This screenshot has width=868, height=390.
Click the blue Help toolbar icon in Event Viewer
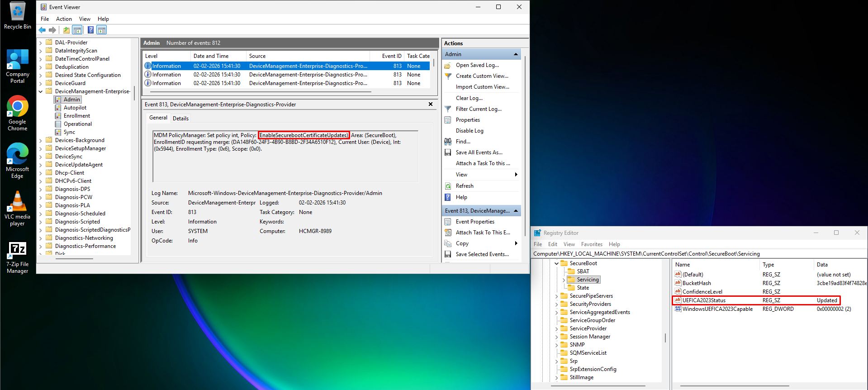pos(90,30)
